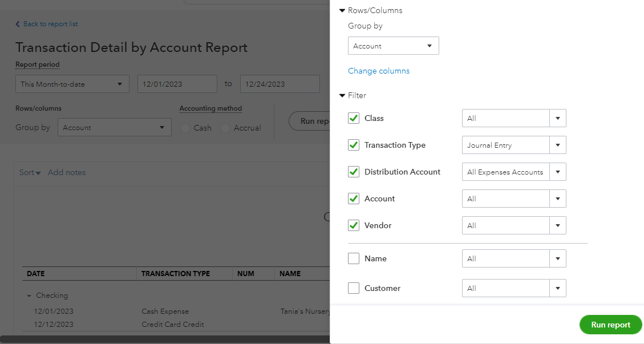
Task: Open the Journal Entry transaction type dropdown
Action: pyautogui.click(x=557, y=145)
